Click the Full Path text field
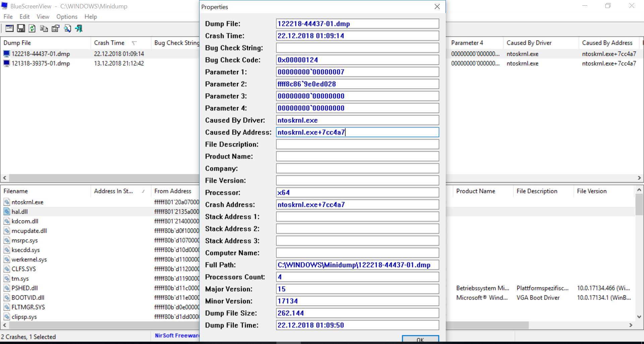Image resolution: width=644 pixels, height=344 pixels. (x=357, y=265)
